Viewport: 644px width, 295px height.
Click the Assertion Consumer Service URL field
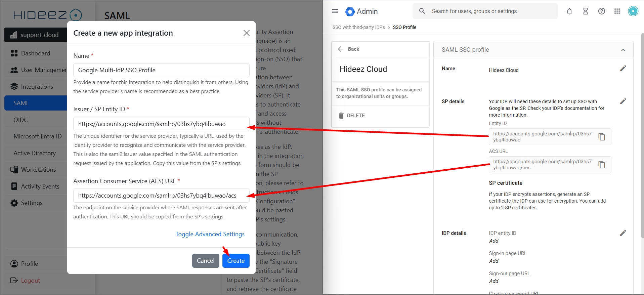click(x=161, y=196)
